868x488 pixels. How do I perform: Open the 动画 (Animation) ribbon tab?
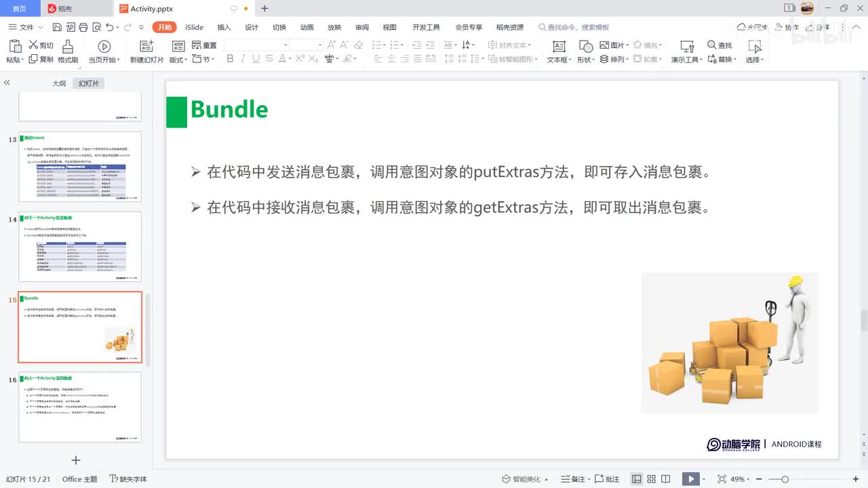click(307, 27)
